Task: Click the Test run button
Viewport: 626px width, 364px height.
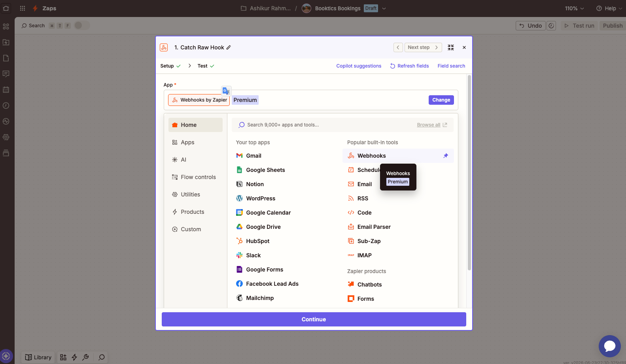Action: pos(579,26)
